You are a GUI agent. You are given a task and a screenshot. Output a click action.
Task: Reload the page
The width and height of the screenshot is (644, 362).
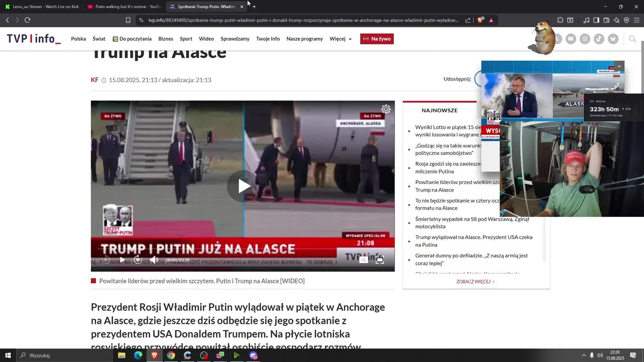tap(28, 20)
